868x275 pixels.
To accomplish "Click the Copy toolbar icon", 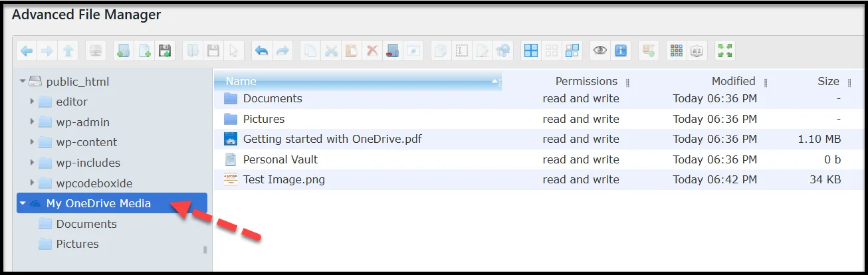I will pyautogui.click(x=310, y=50).
